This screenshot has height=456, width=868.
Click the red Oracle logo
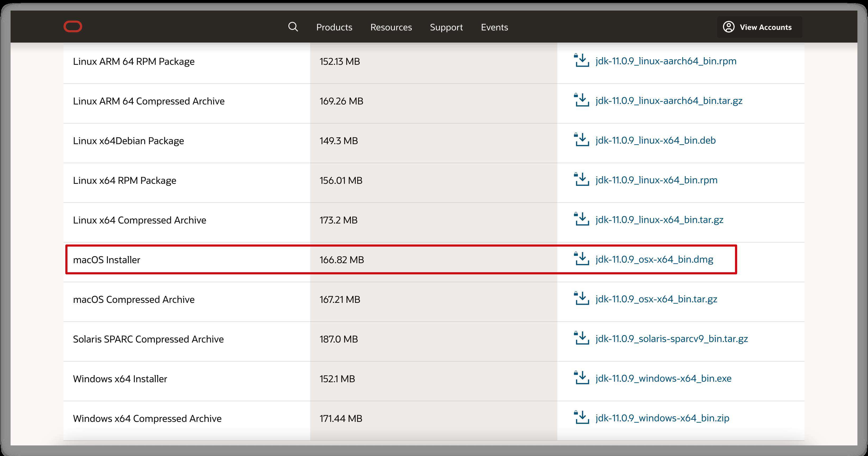click(x=73, y=27)
